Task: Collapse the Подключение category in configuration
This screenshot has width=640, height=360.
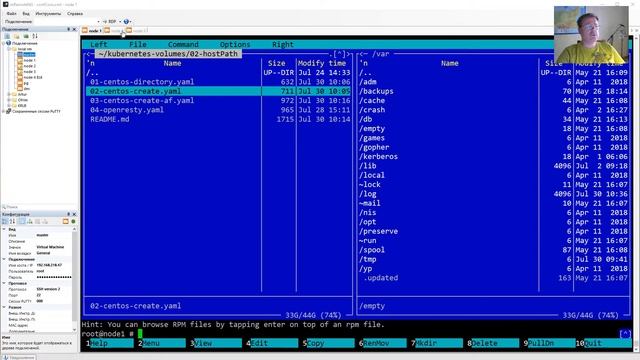Action: pos(4,259)
